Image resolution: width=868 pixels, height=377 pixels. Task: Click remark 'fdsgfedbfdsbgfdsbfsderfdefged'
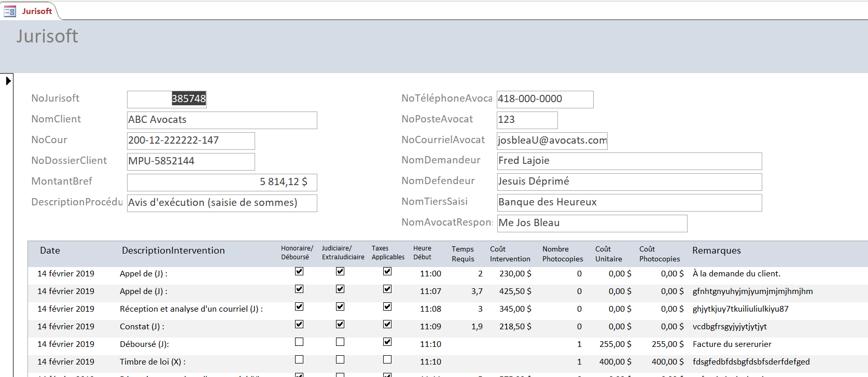pyautogui.click(x=751, y=362)
